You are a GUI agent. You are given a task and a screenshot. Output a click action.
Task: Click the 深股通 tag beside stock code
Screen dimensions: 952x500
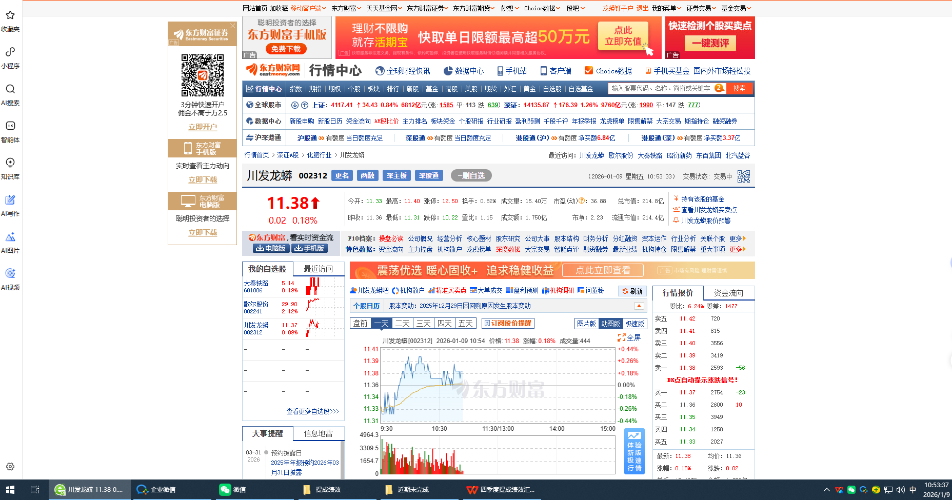(x=429, y=175)
